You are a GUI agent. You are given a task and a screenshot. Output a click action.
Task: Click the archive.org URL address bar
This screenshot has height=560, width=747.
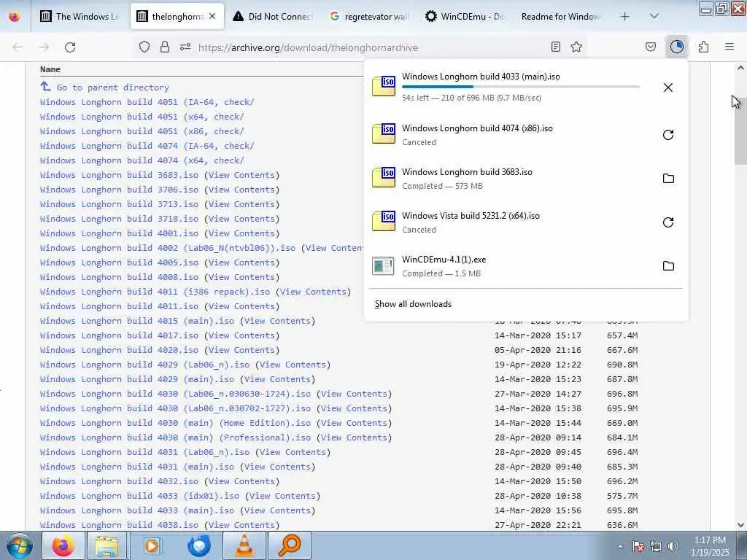pyautogui.click(x=308, y=47)
